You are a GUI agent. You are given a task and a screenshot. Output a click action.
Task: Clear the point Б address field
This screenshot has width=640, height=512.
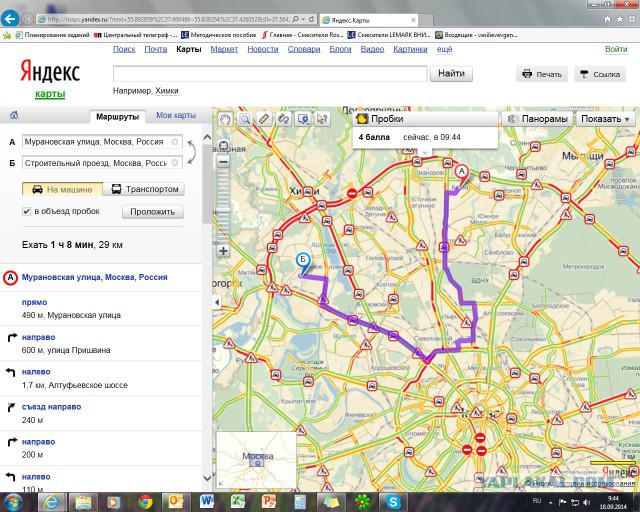click(175, 163)
